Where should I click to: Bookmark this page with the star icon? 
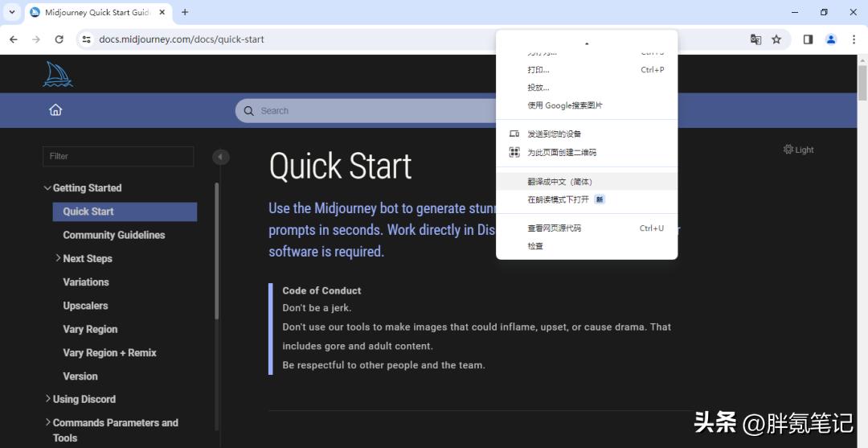pyautogui.click(x=776, y=39)
